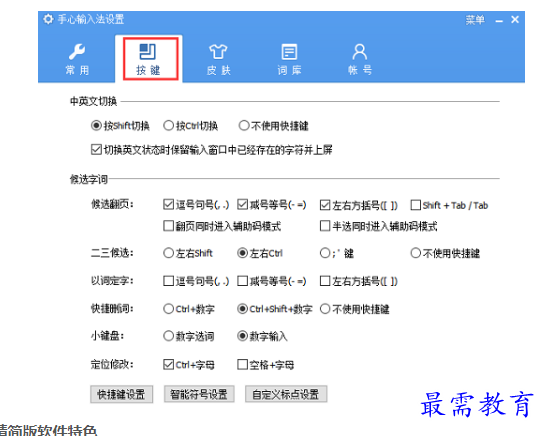Image resolution: width=542 pixels, height=436 pixels.
Task: Select 数字输入 for 小键盘
Action: (x=242, y=336)
